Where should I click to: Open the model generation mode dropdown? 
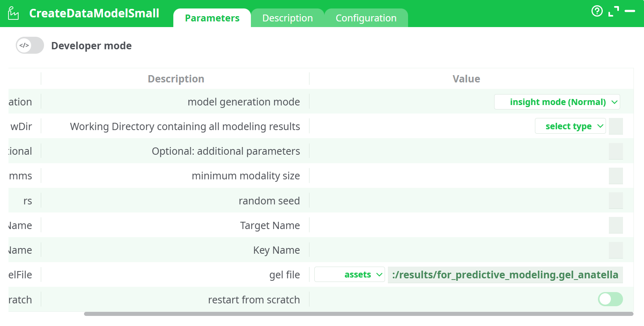coord(557,102)
